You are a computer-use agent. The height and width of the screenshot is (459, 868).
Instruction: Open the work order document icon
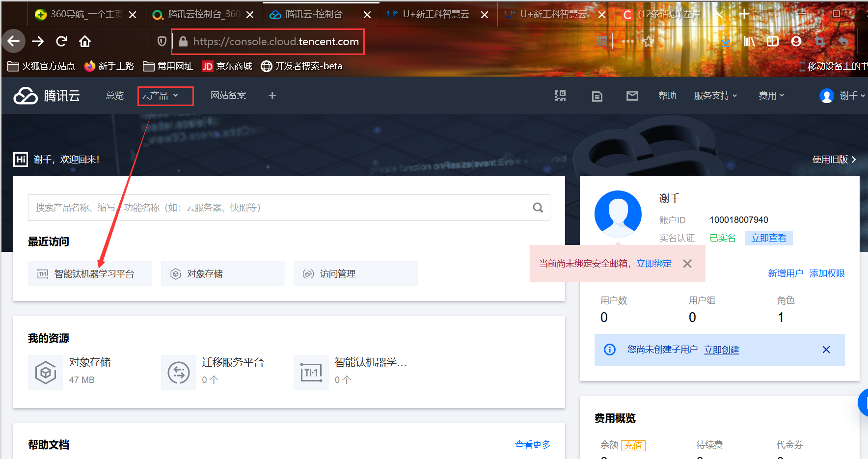click(597, 96)
